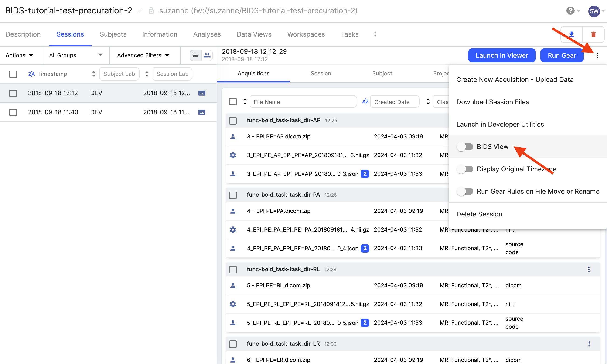The height and width of the screenshot is (364, 607).
Task: Click the lock icon beside project name
Action: point(151,10)
